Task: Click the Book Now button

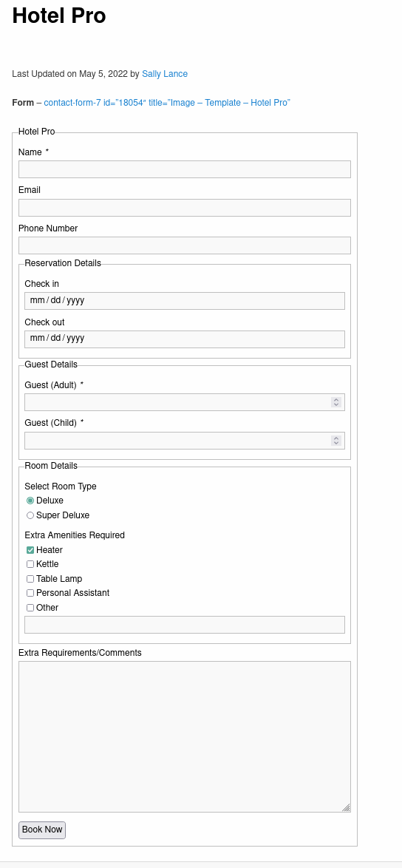Action: pos(42,830)
